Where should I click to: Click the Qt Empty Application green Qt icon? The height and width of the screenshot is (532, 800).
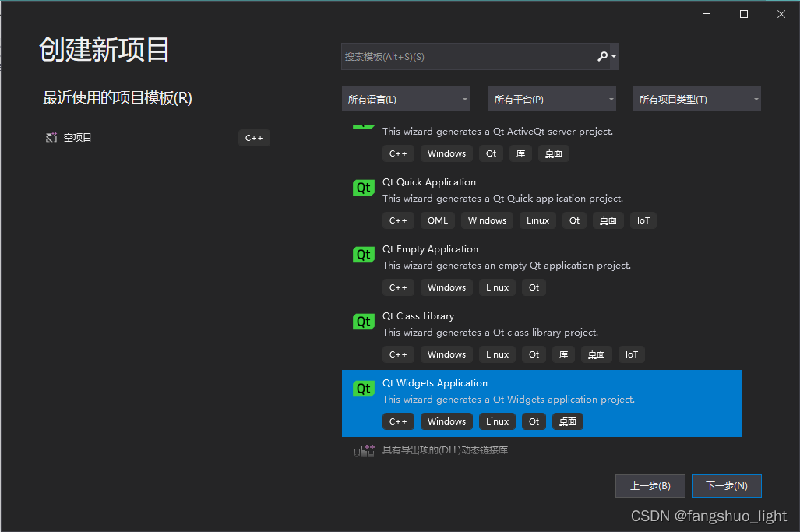363,255
